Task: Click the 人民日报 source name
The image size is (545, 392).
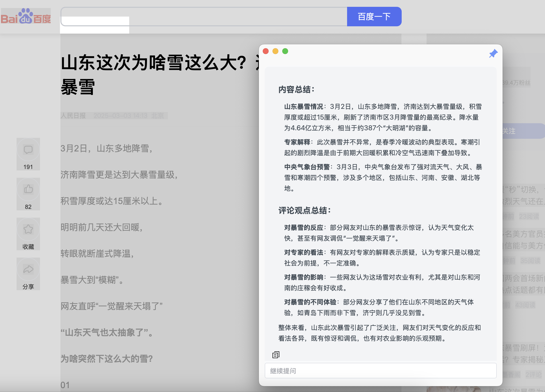Action: tap(73, 115)
